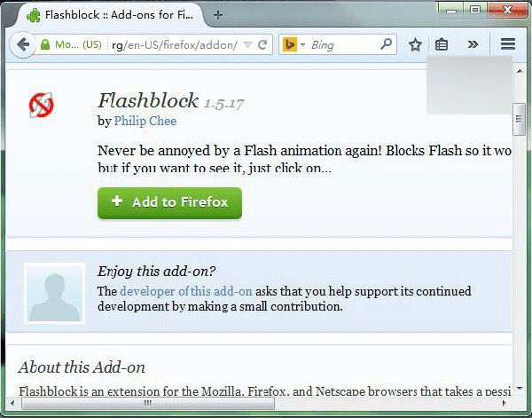
Task: Click the horizontal scrollbar thumb
Action: (x=148, y=404)
